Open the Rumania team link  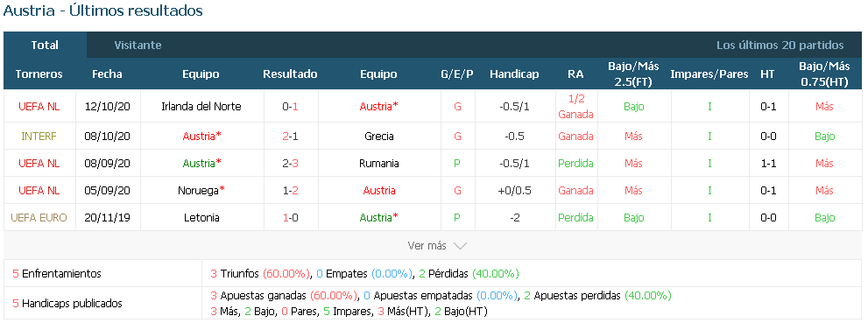tap(379, 163)
